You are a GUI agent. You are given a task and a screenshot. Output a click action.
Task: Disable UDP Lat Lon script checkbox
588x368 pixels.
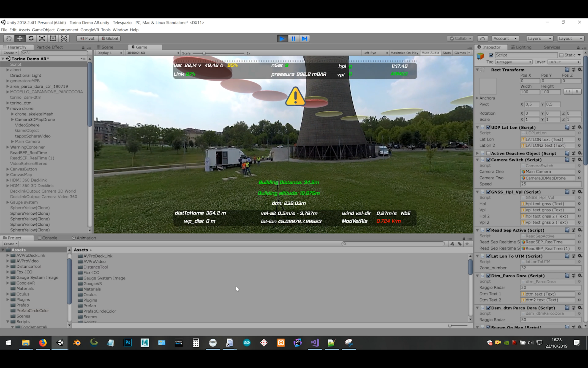488,127
